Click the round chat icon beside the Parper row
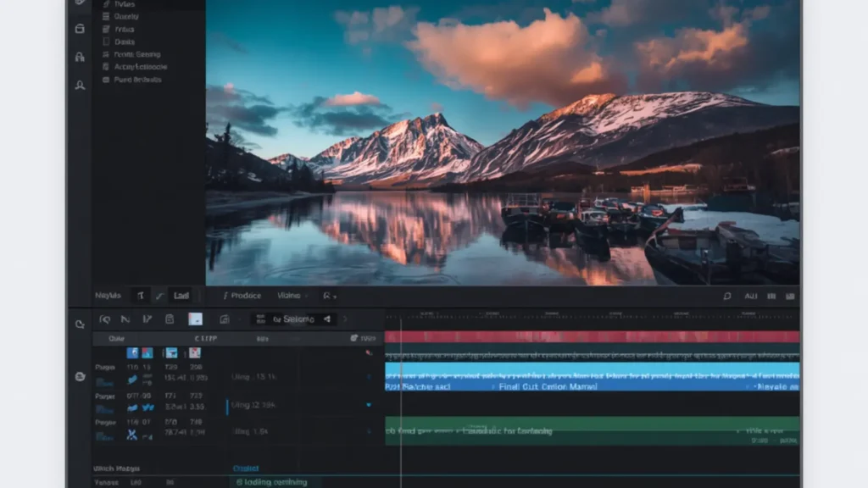The image size is (868, 488). point(80,377)
